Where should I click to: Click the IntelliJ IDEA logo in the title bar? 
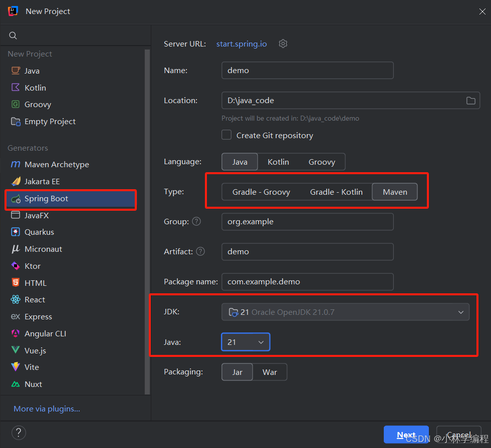click(x=13, y=11)
